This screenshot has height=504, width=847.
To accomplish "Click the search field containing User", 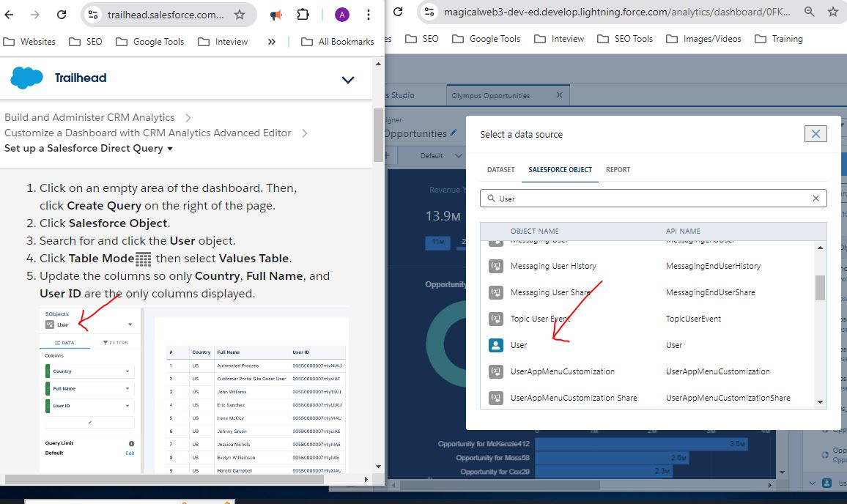I will 653,199.
